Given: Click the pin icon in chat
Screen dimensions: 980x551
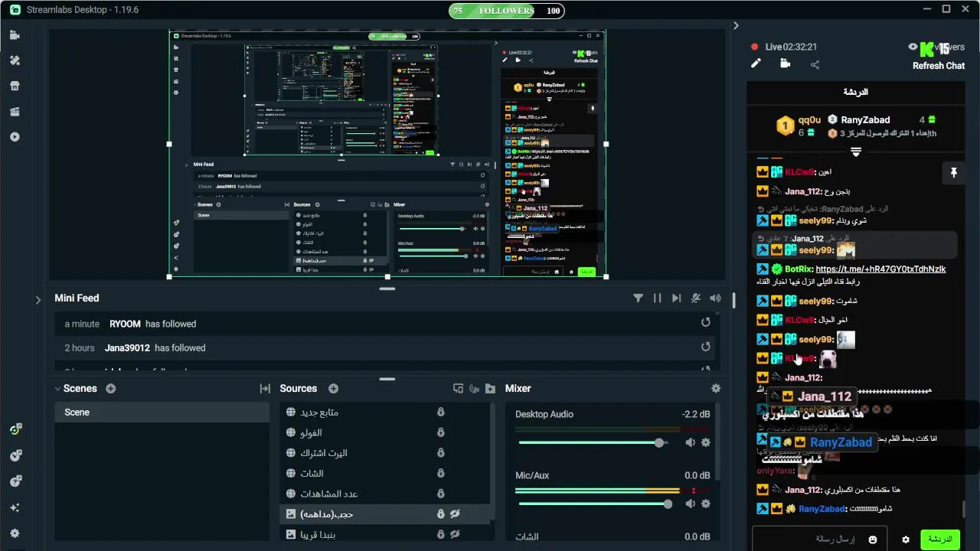Looking at the screenshot, I should [953, 173].
